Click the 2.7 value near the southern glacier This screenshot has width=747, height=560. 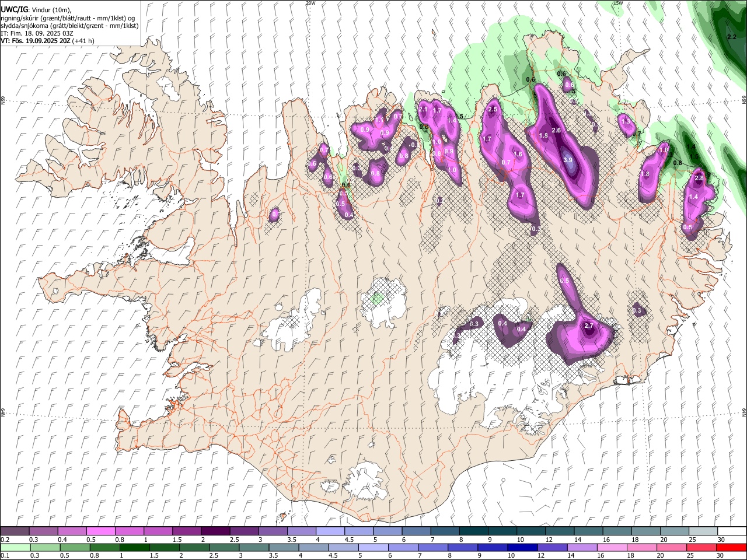[x=588, y=326]
